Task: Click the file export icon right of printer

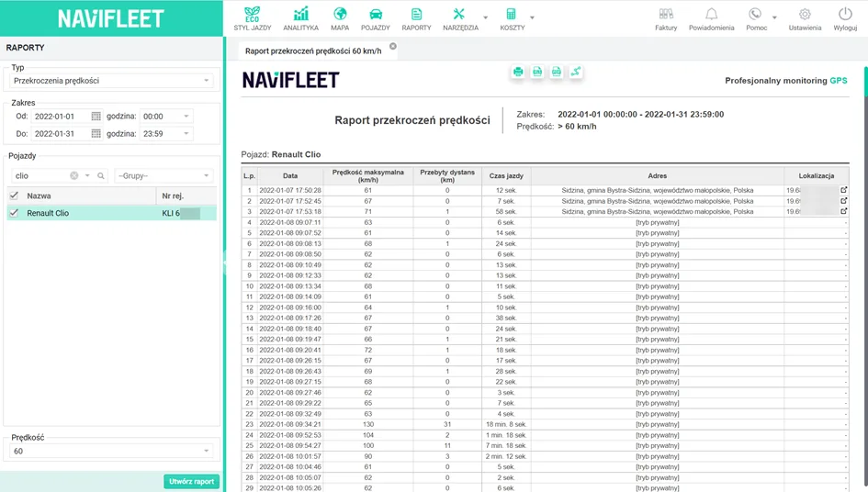Action: tap(537, 72)
